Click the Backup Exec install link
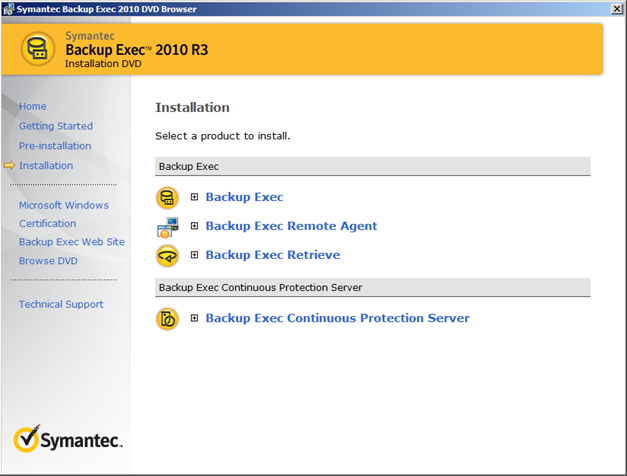Image resolution: width=627 pixels, height=476 pixels. click(x=244, y=197)
